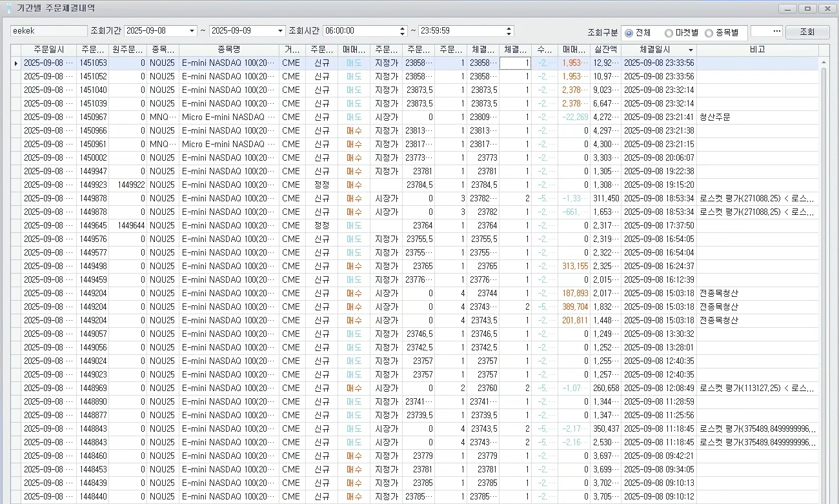
Task: Click execution time 2025-09-08 17:37:50
Action: pos(659,226)
